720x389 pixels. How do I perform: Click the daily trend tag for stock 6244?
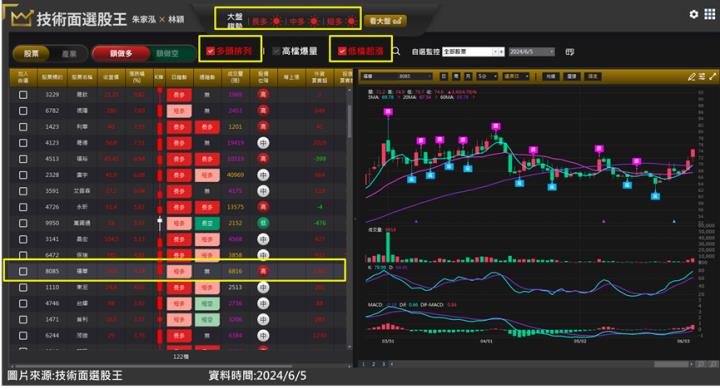(x=179, y=336)
